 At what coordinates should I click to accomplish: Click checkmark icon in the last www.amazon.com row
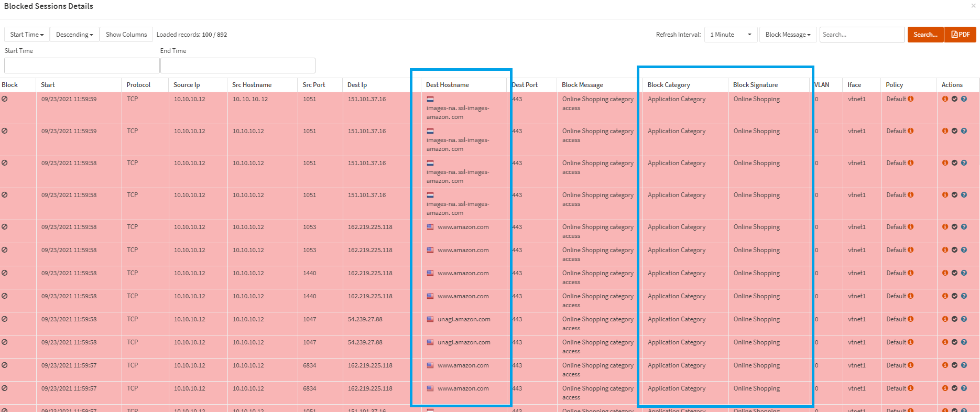[954, 388]
